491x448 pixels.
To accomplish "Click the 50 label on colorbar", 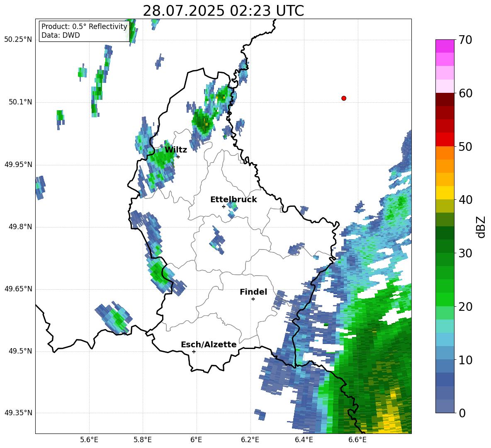I will (x=465, y=146).
